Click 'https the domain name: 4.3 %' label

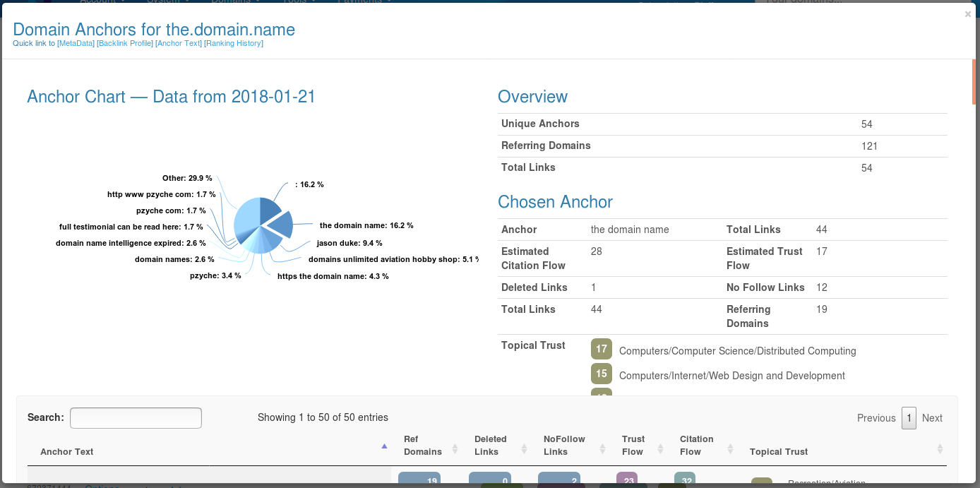click(x=333, y=276)
